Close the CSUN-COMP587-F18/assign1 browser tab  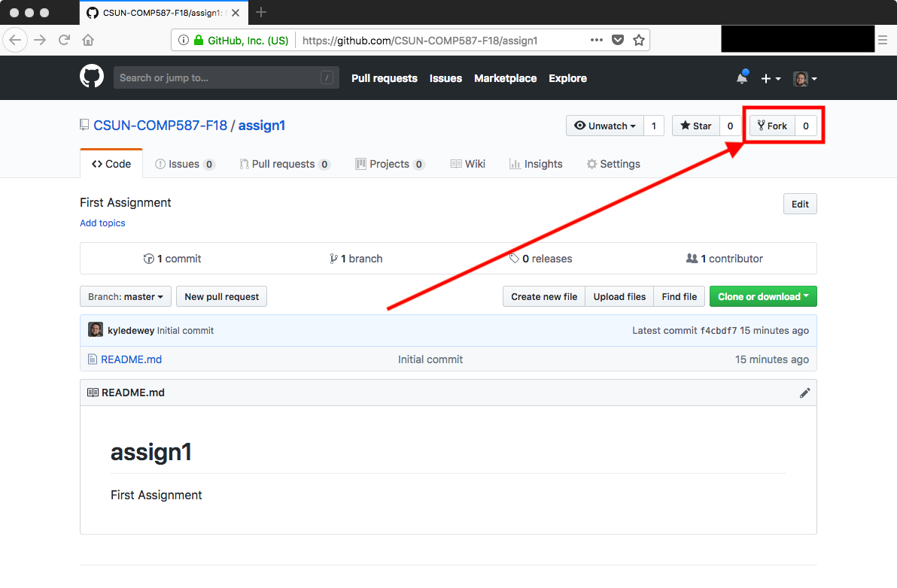(x=236, y=13)
